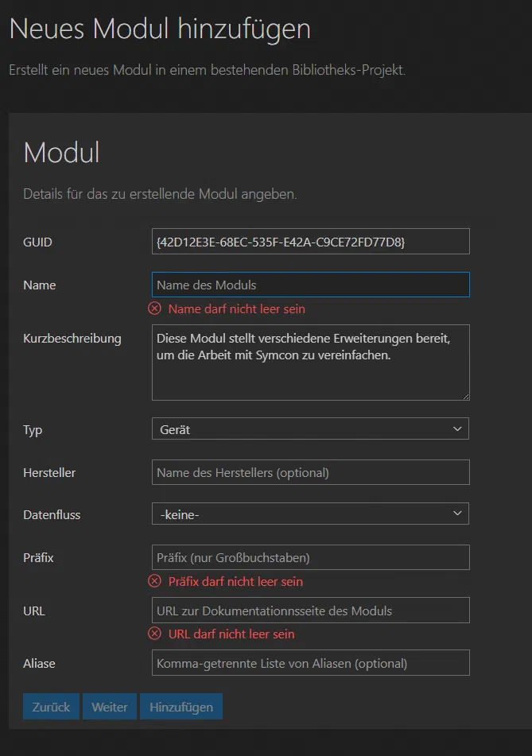The image size is (532, 756).
Task: Click the error icon beside Präfix message
Action: pyautogui.click(x=154, y=581)
